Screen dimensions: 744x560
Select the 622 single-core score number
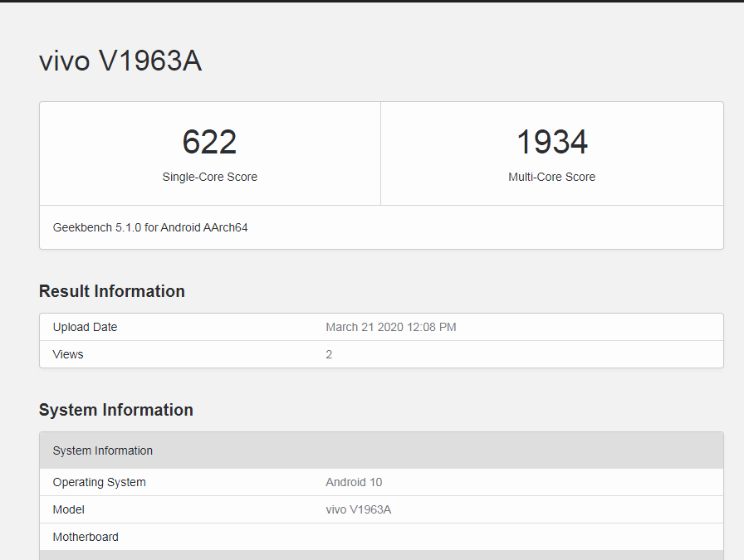tap(209, 142)
